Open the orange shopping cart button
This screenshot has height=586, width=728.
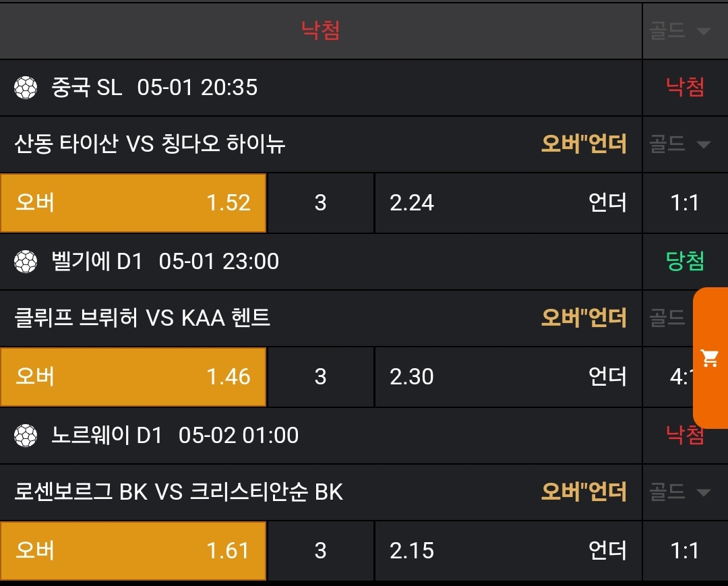(710, 358)
